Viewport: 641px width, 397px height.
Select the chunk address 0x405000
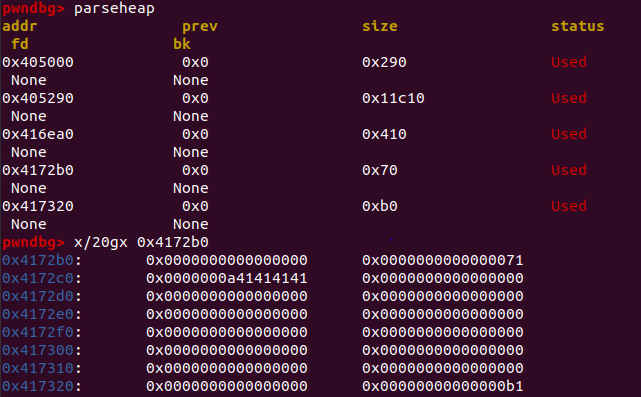point(38,62)
